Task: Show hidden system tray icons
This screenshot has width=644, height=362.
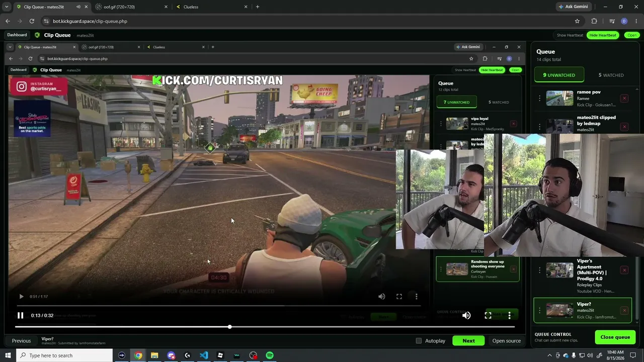Action: click(549, 355)
